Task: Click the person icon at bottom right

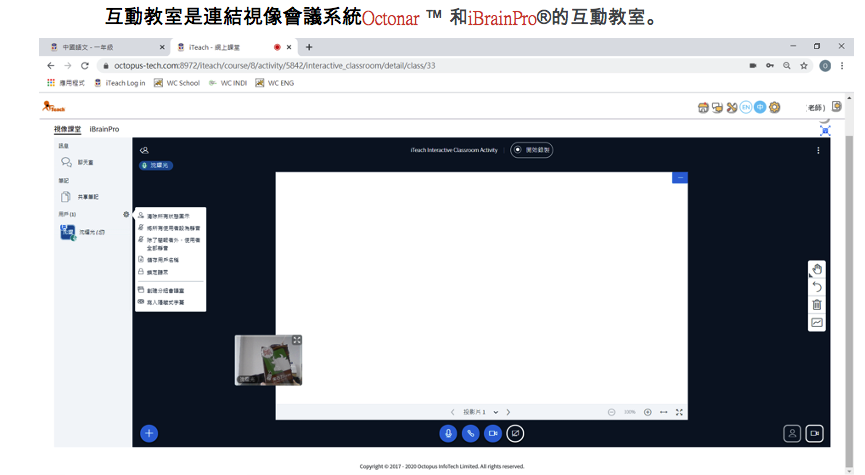Action: click(792, 434)
